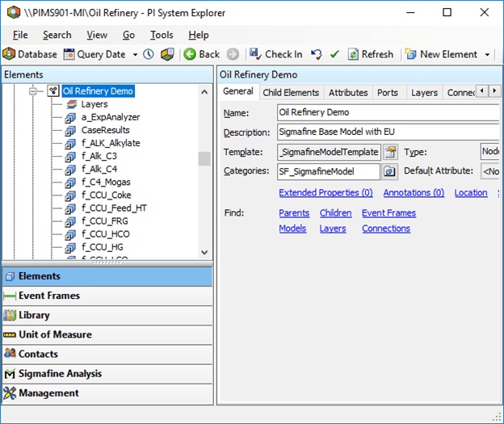Open the Type dropdown
This screenshot has height=424, width=504.
[489, 151]
